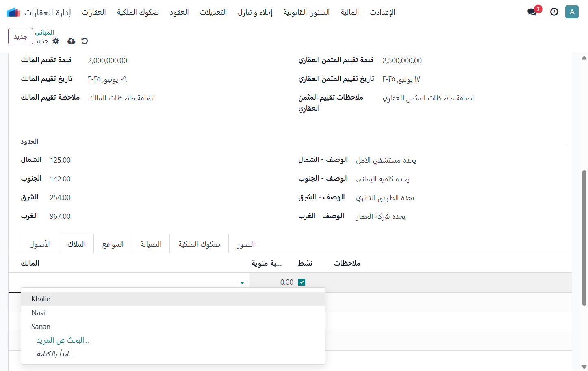Viewport: 588px width, 371px height.
Task: Open the activities clock icon
Action: 554,12
